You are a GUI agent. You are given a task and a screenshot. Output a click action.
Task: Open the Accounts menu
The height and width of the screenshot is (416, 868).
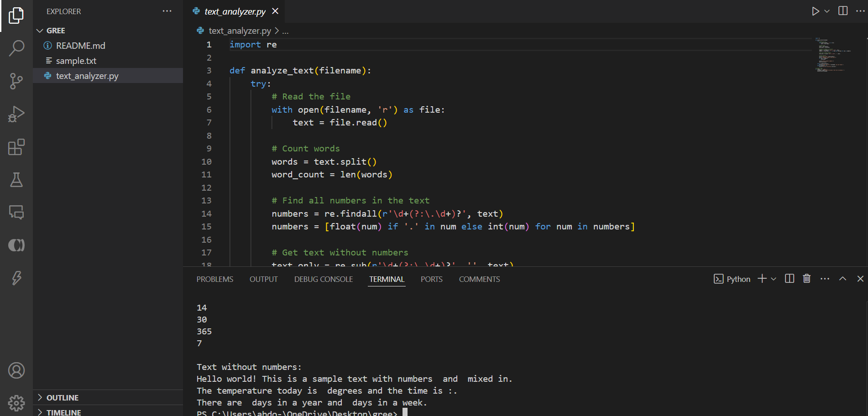pos(16,370)
